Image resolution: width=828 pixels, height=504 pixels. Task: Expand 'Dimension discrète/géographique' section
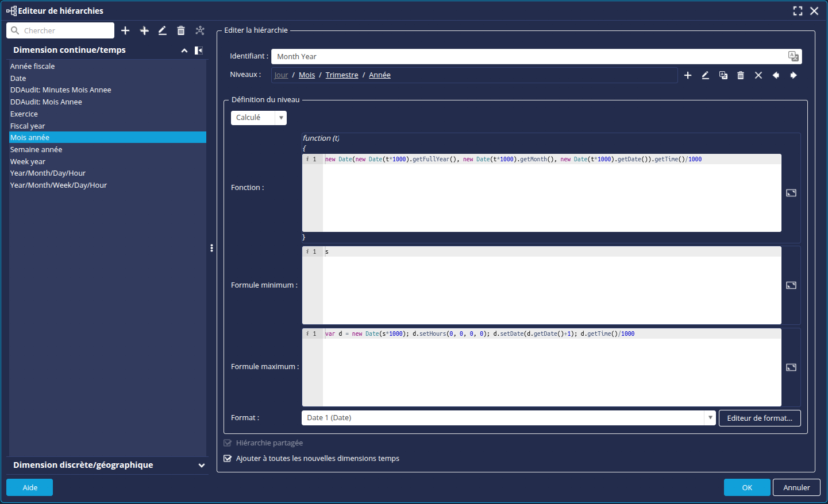201,466
